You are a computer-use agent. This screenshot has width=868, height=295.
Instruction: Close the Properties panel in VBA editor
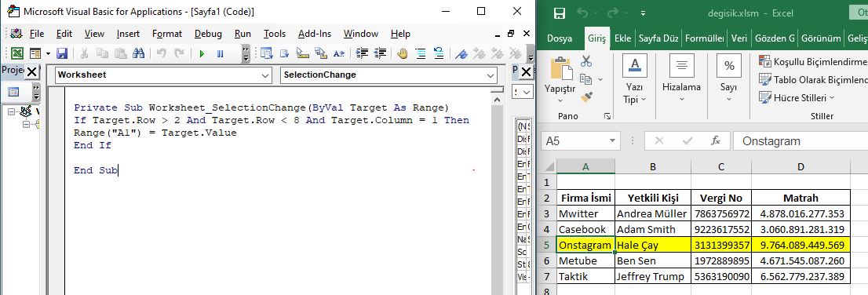pyautogui.click(x=526, y=71)
